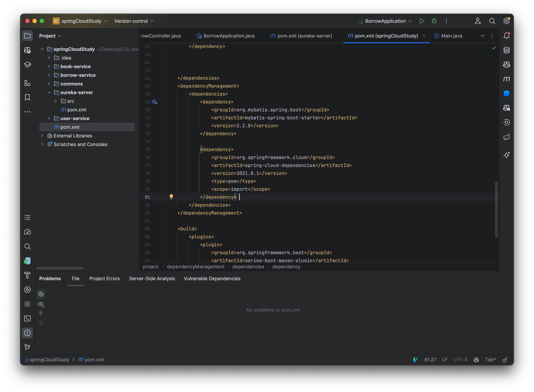Image resolution: width=534 pixels, height=392 pixels.
Task: Collapse the eureka-server folder
Action: (49, 92)
